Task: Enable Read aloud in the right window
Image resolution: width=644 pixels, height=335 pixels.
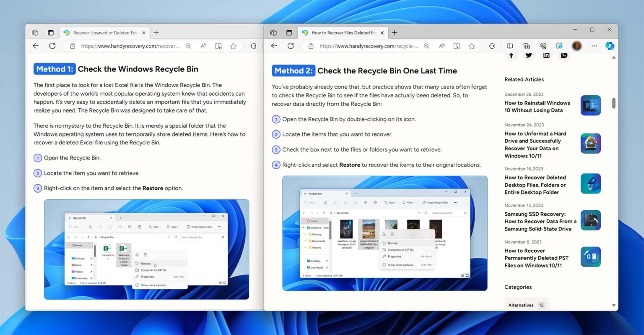Action: (441, 46)
